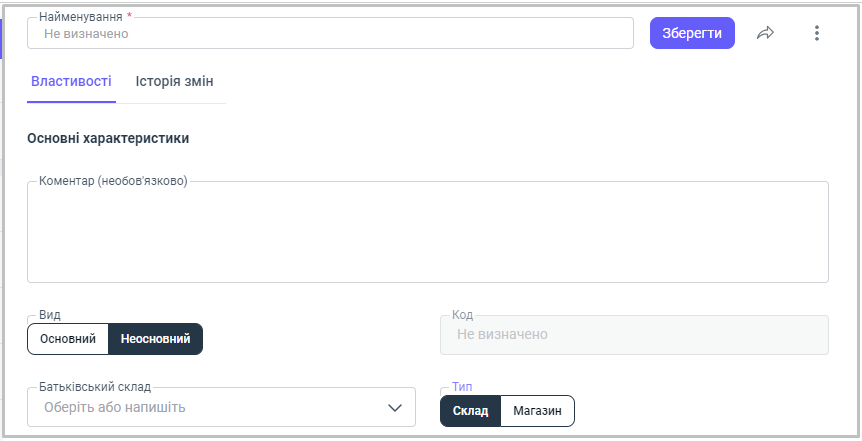The width and height of the screenshot is (862, 441).
Task: Click the Найменування field label
Action: pos(80,17)
